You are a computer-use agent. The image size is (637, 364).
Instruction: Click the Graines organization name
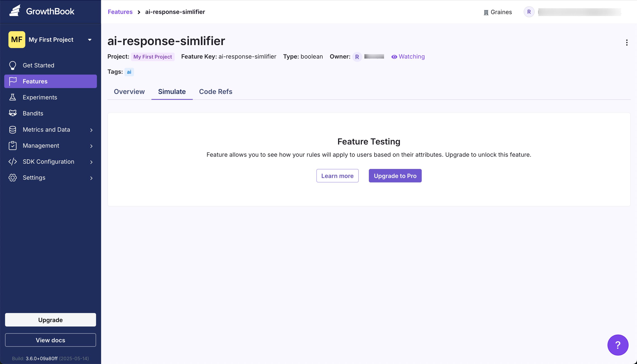[501, 12]
